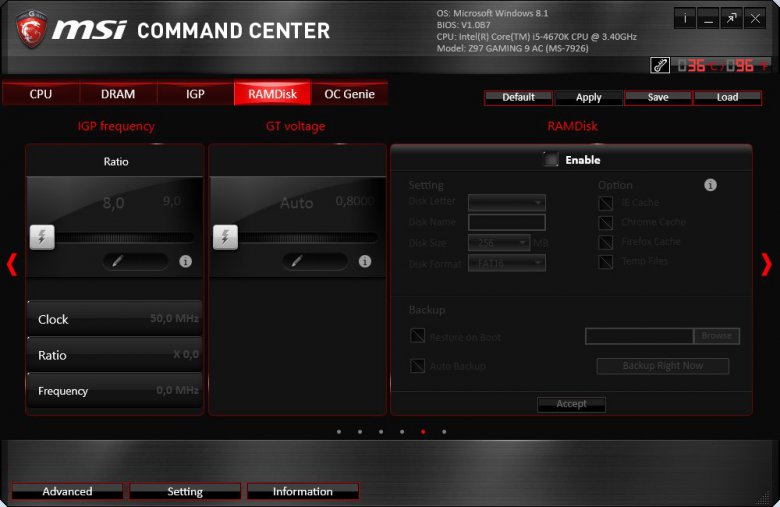This screenshot has height=507, width=780.
Task: Click the 036/096 temperature readout
Action: tap(722, 65)
